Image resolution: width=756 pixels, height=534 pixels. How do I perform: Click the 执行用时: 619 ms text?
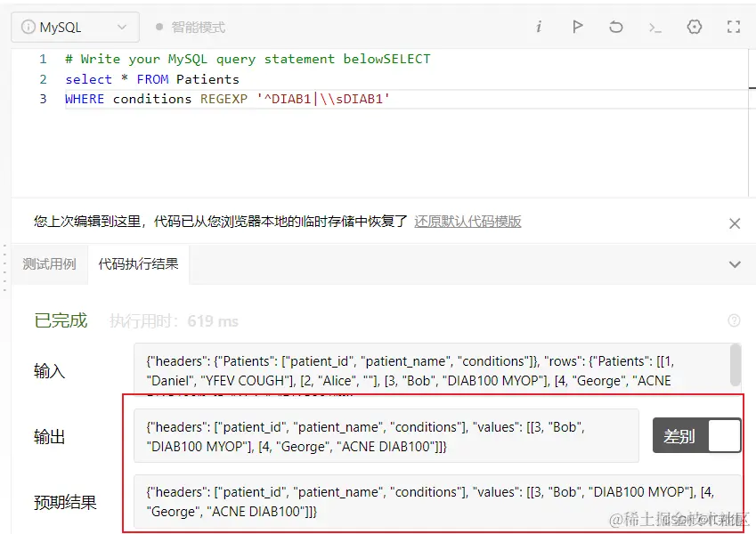click(174, 321)
